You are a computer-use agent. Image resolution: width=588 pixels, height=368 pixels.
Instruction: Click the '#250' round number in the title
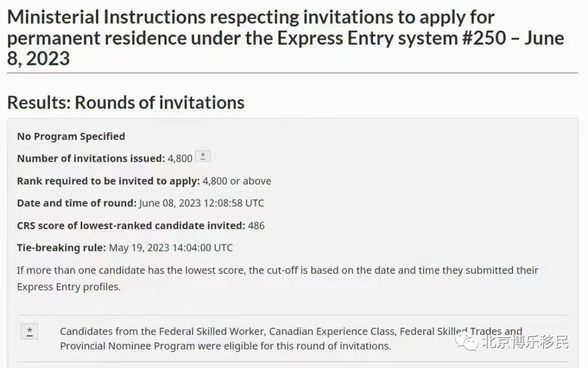coord(484,38)
